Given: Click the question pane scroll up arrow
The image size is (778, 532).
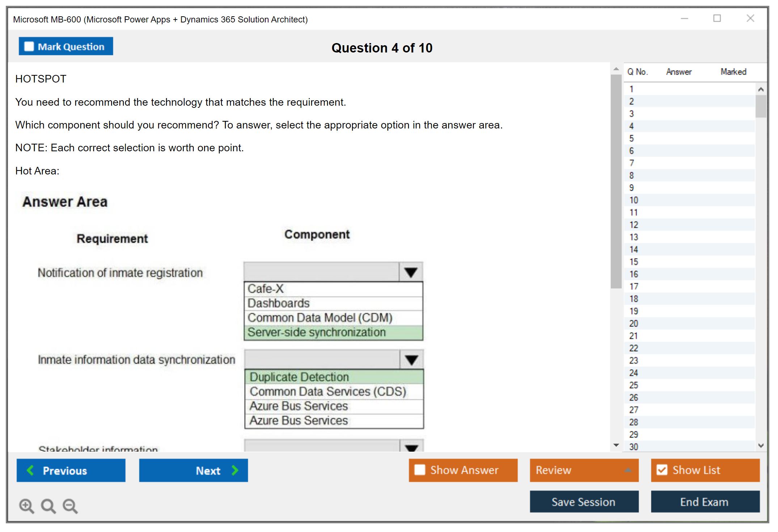Looking at the screenshot, I should [x=616, y=69].
